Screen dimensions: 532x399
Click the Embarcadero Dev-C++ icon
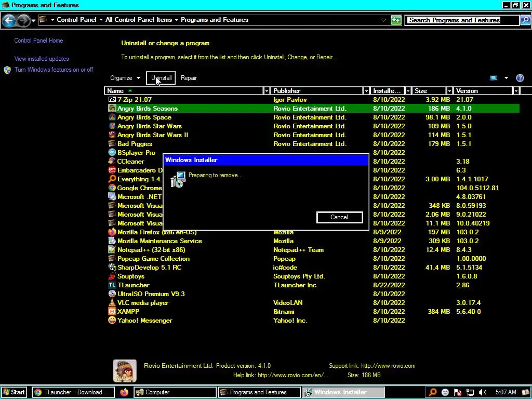112,170
